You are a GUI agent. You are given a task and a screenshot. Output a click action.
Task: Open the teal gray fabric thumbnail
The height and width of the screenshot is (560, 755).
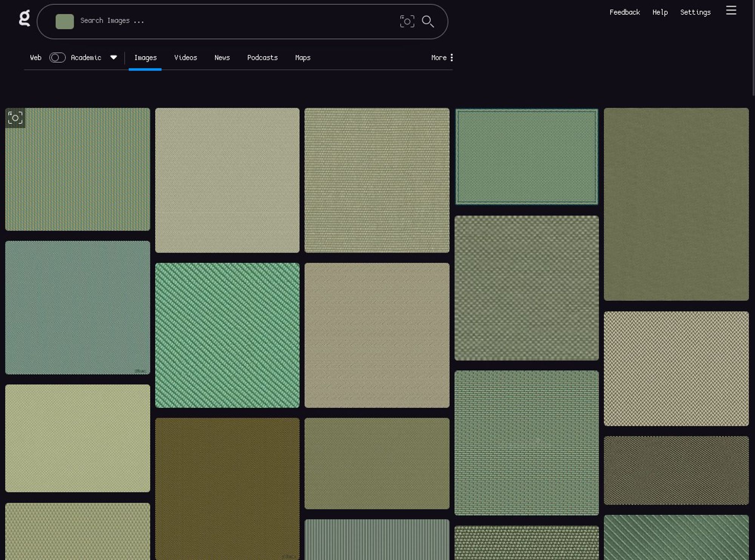tap(77, 308)
